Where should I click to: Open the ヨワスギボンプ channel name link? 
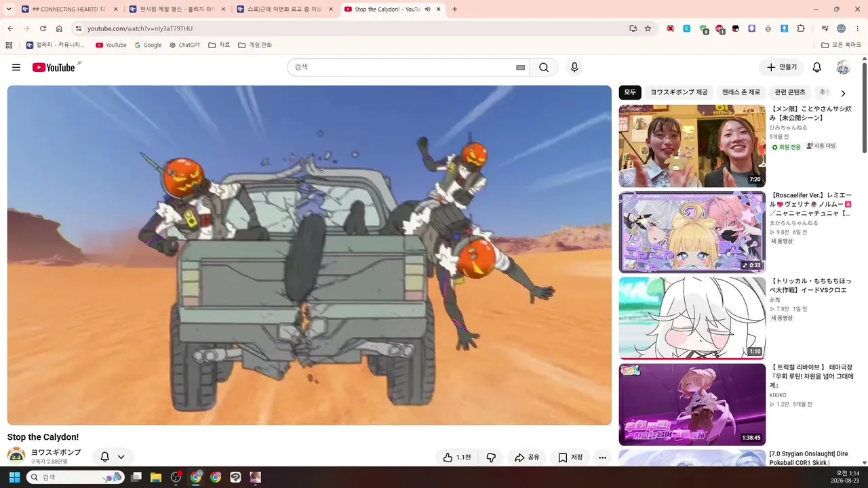tap(56, 452)
